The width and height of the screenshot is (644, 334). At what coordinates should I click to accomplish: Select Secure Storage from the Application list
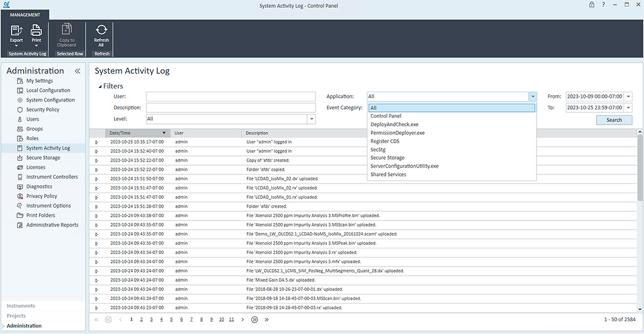[x=387, y=158]
